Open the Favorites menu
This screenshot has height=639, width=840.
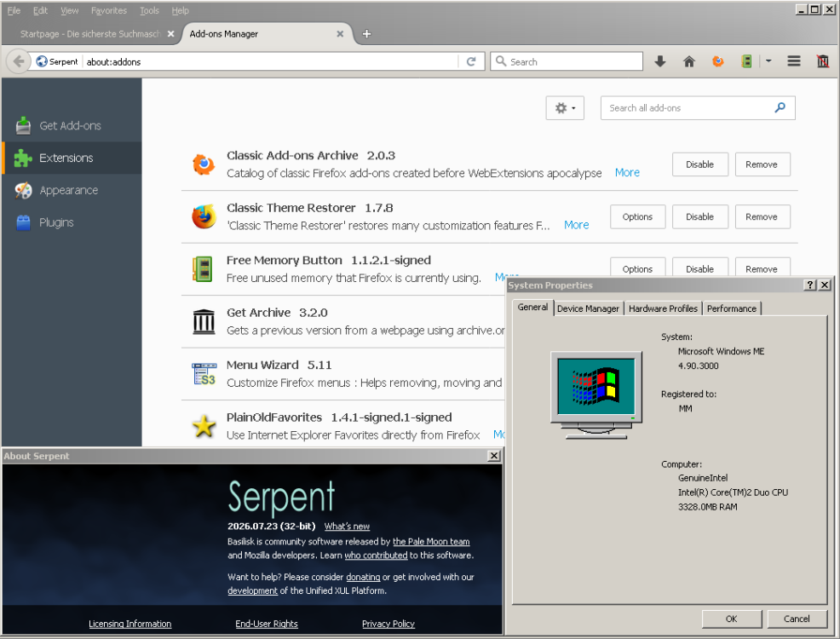109,10
